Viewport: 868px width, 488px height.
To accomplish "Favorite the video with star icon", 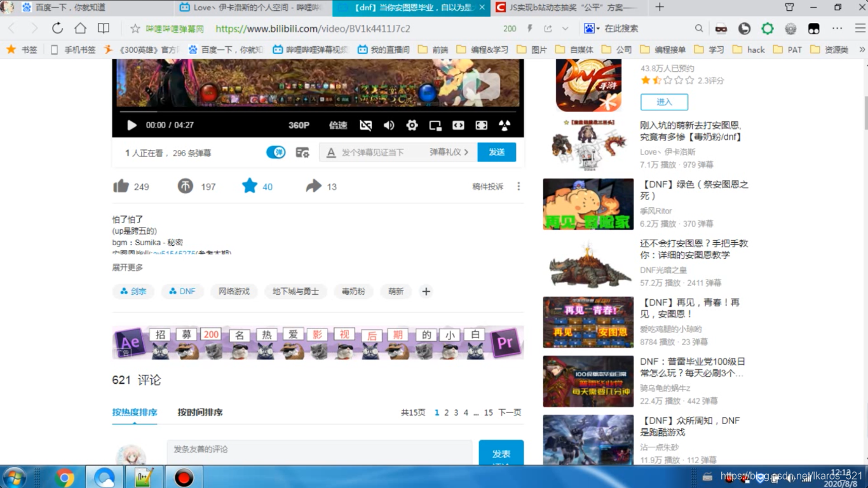I will 250,186.
